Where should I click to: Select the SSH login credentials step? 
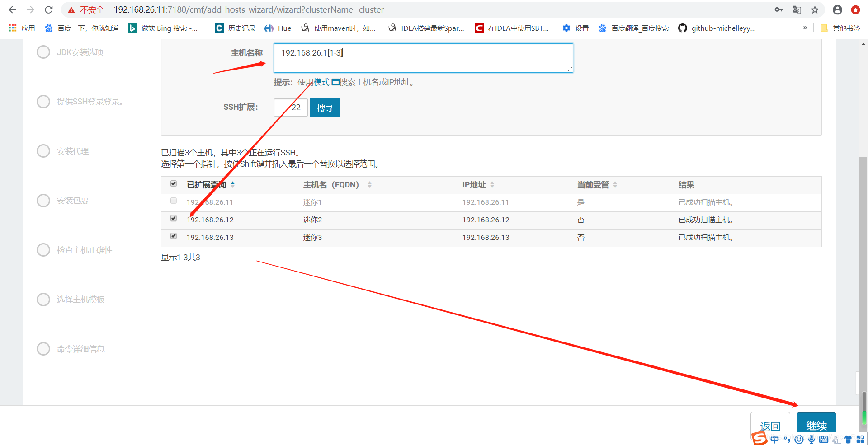[x=43, y=102]
